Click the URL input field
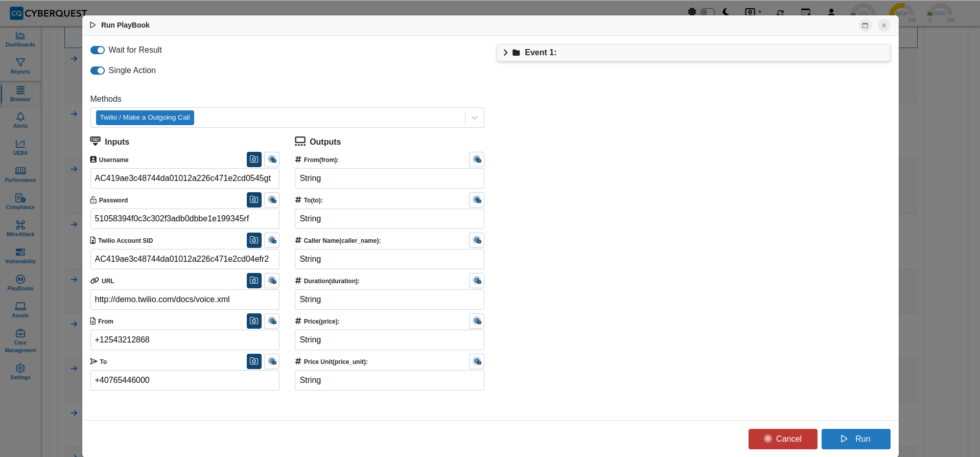Viewport: 980px width, 457px height. click(185, 300)
